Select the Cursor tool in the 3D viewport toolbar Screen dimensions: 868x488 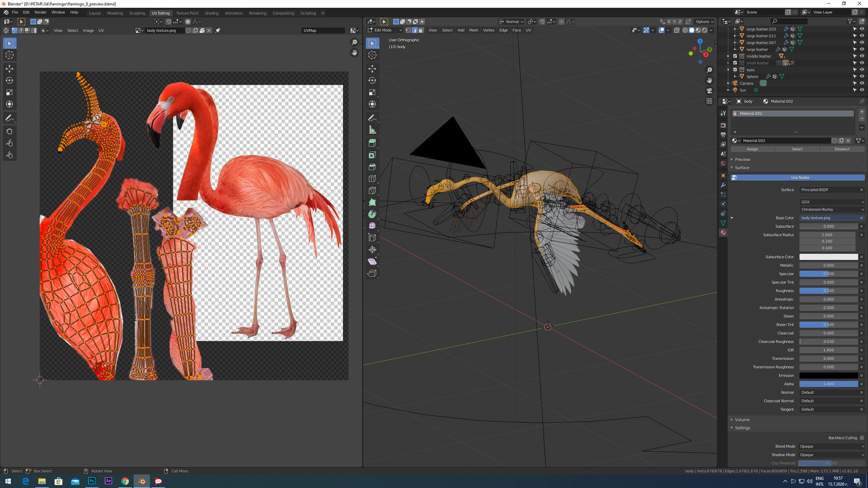[372, 54]
